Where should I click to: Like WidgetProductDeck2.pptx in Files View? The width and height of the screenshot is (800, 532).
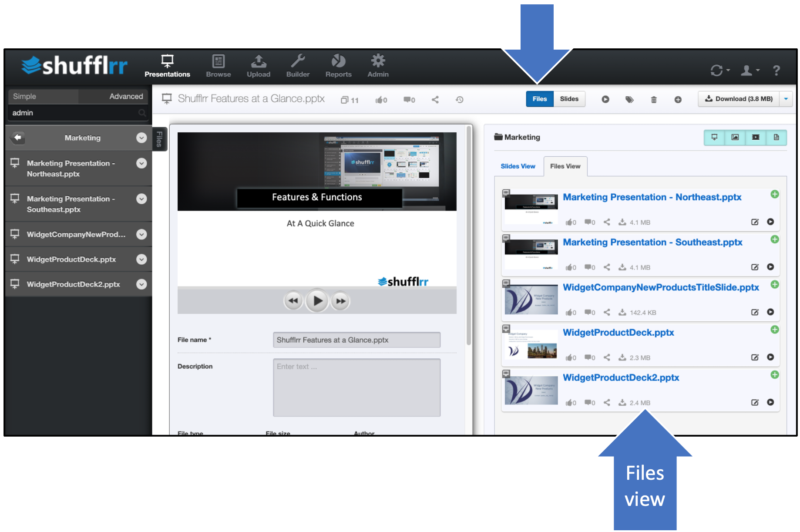[571, 403]
